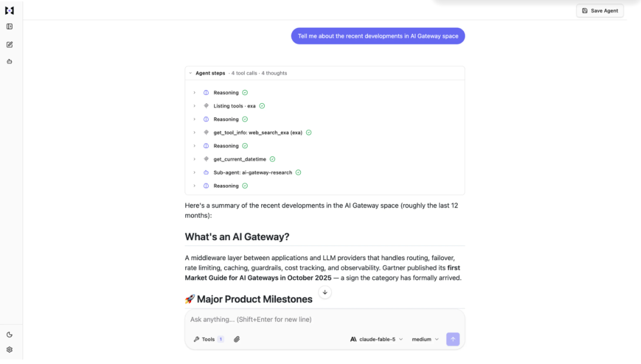This screenshot has width=641, height=364.
Task: Open settings with the gear icon
Action: [x=9, y=350]
